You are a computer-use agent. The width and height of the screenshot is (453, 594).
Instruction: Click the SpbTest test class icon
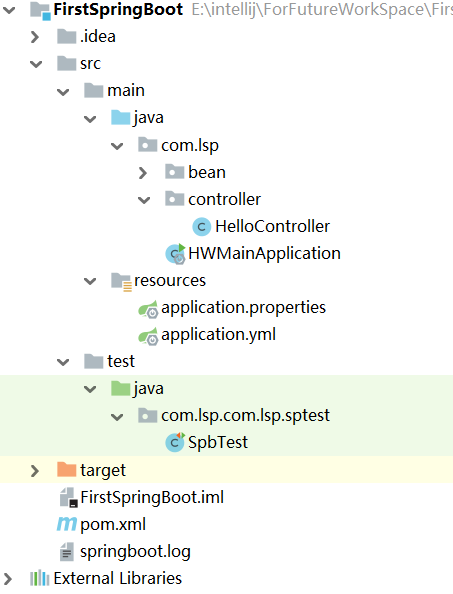tap(175, 442)
